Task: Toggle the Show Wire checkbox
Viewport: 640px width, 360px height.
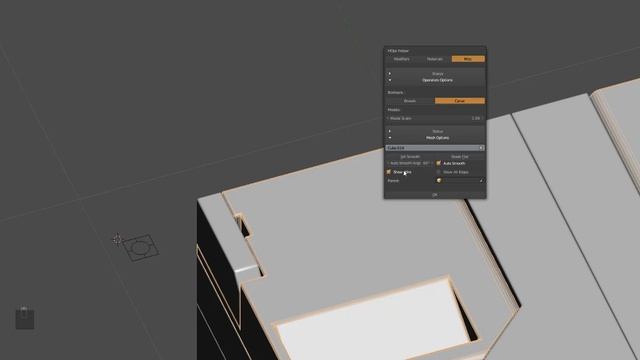Action: point(389,172)
